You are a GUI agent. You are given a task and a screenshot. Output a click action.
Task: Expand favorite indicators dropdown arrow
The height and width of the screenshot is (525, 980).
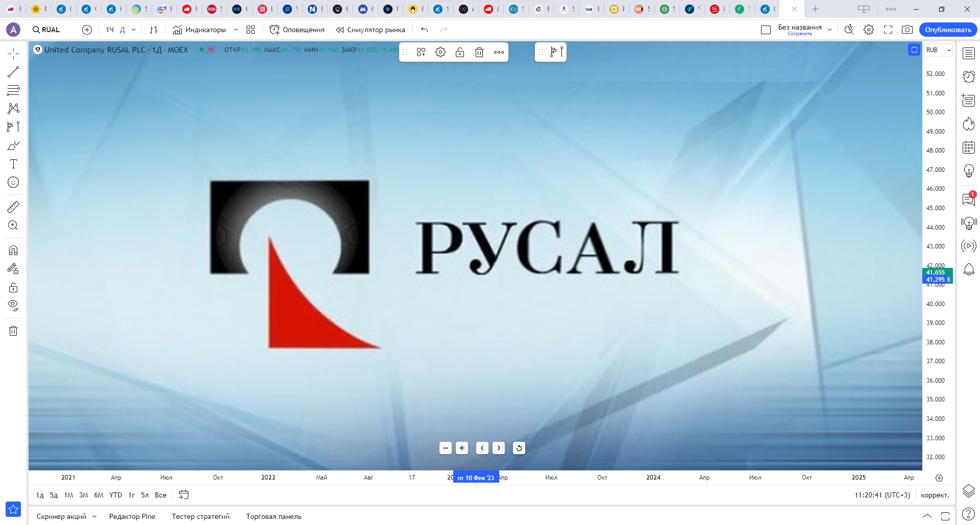pyautogui.click(x=236, y=30)
